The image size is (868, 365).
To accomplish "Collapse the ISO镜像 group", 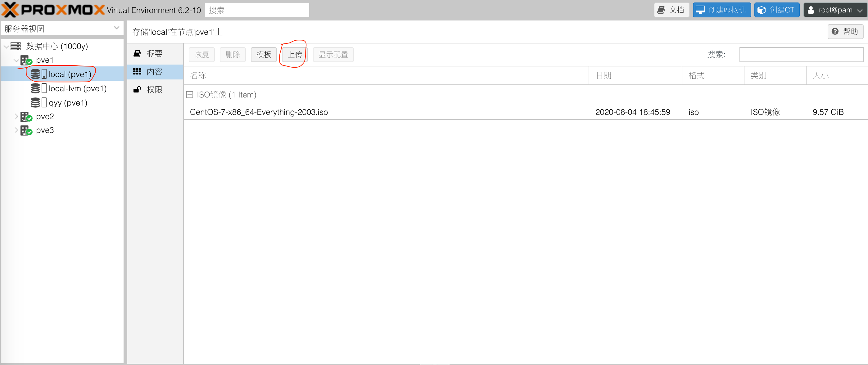I will [x=190, y=95].
